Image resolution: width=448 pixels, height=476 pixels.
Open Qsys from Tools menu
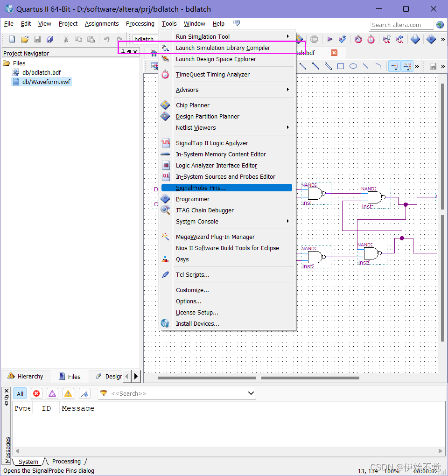227,259
